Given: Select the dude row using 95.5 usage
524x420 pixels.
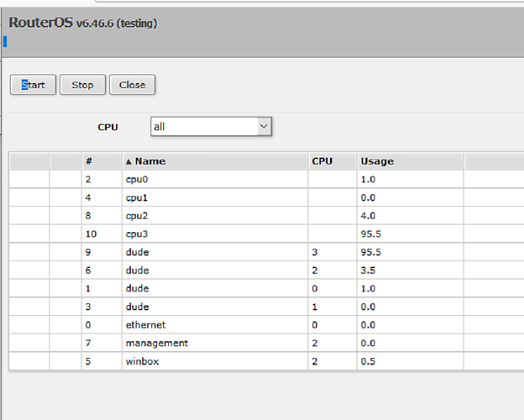Looking at the screenshot, I should (135, 252).
